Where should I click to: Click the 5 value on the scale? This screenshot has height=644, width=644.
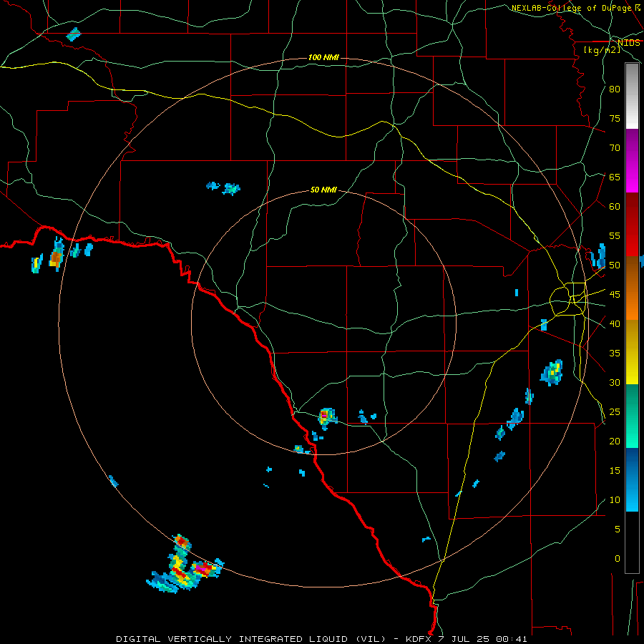click(618, 530)
